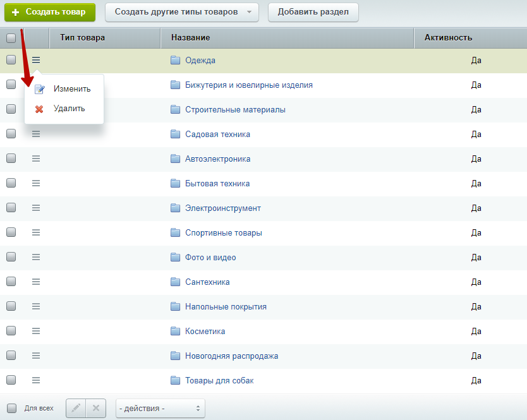527x420 pixels.
Task: Check the checkbox for Автоэлектроника row
Action: pos(11,159)
